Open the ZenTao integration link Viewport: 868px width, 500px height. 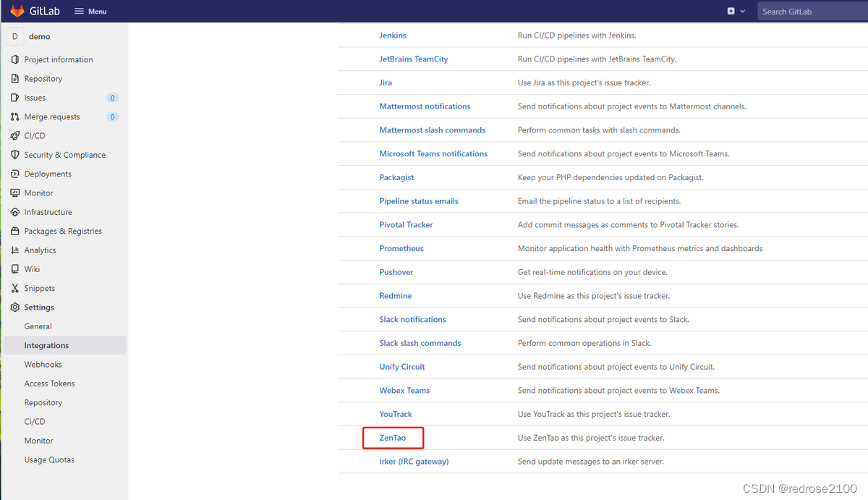[393, 438]
